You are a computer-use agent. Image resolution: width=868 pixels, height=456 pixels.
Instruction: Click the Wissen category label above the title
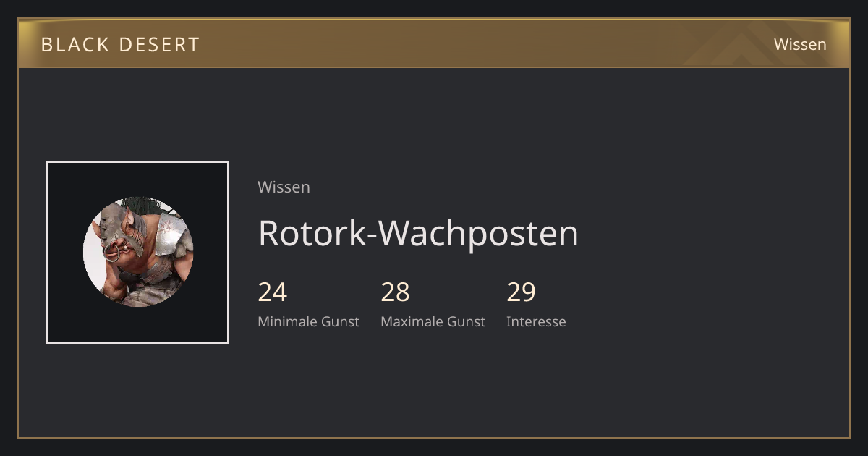tap(284, 187)
